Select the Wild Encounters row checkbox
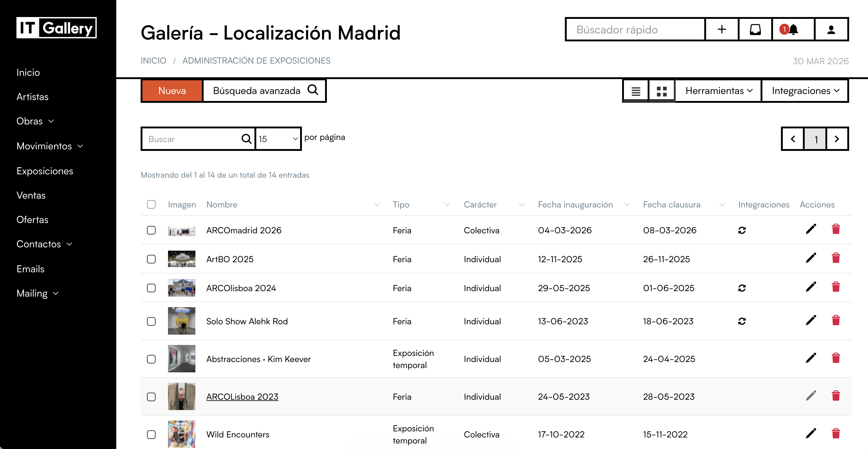868x449 pixels. [x=151, y=434]
